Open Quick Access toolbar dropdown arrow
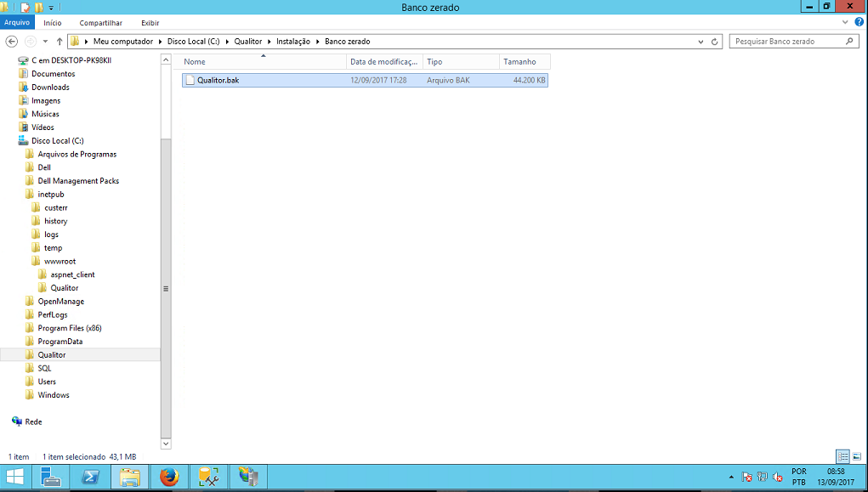This screenshot has height=492, width=868. [51, 8]
